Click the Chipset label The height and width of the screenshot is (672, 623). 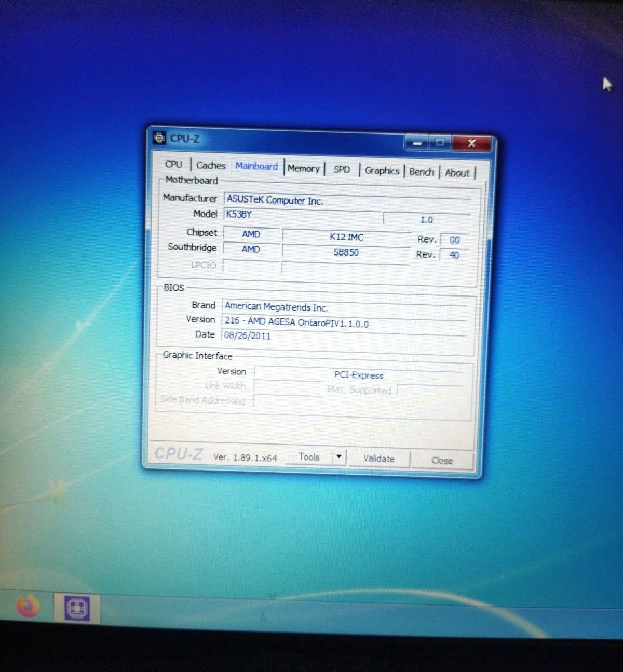[202, 232]
